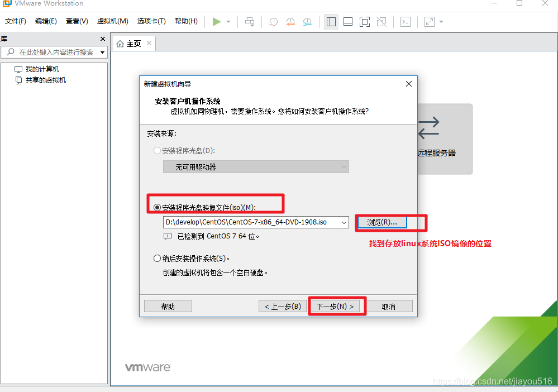Take a snapshot using the clock-plus icon
Image resolution: width=558 pixels, height=392 pixels.
coord(273,22)
